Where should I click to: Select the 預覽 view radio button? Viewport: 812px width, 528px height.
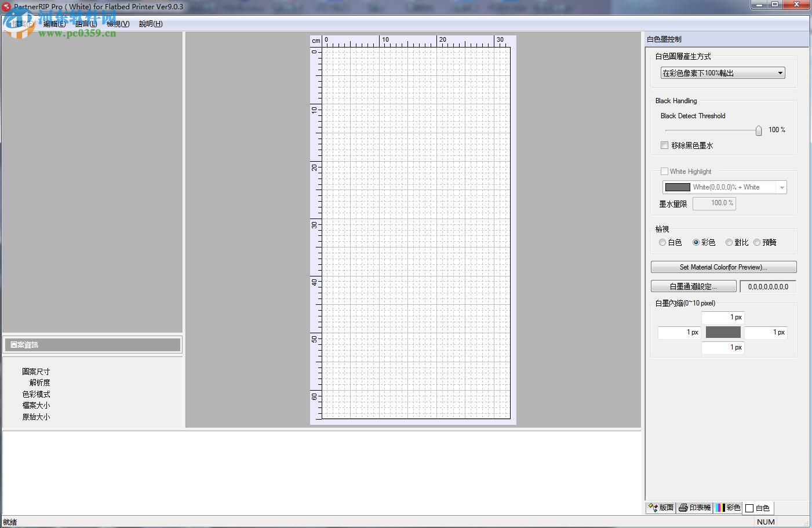click(x=757, y=243)
